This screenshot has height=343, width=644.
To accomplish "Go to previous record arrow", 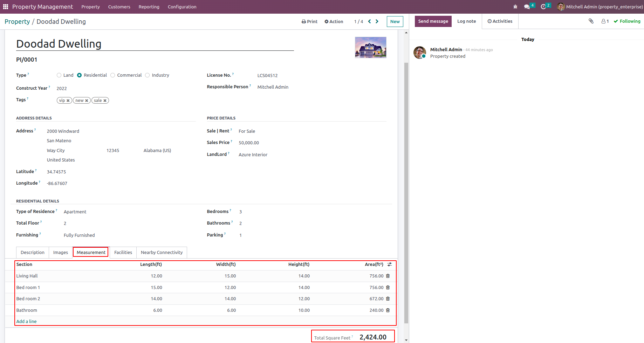I will click(369, 21).
